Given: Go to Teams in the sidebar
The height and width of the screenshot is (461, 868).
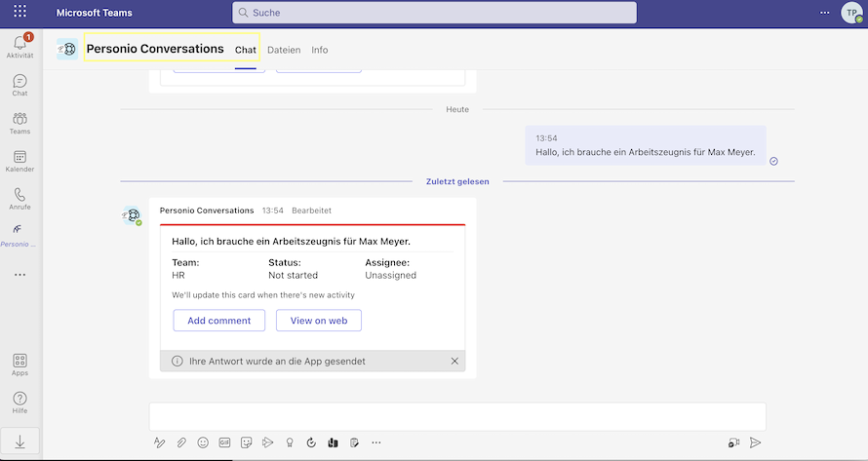Looking at the screenshot, I should 20,123.
